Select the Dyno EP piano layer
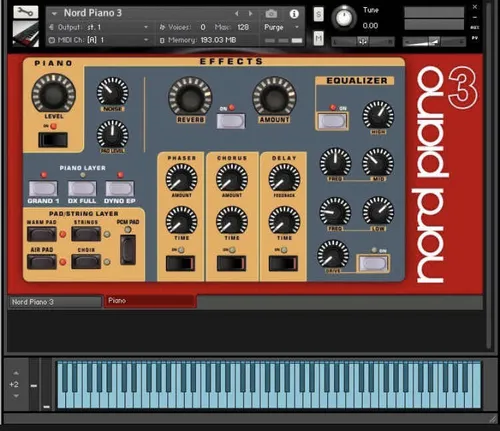The width and height of the screenshot is (500, 431). coord(120,189)
